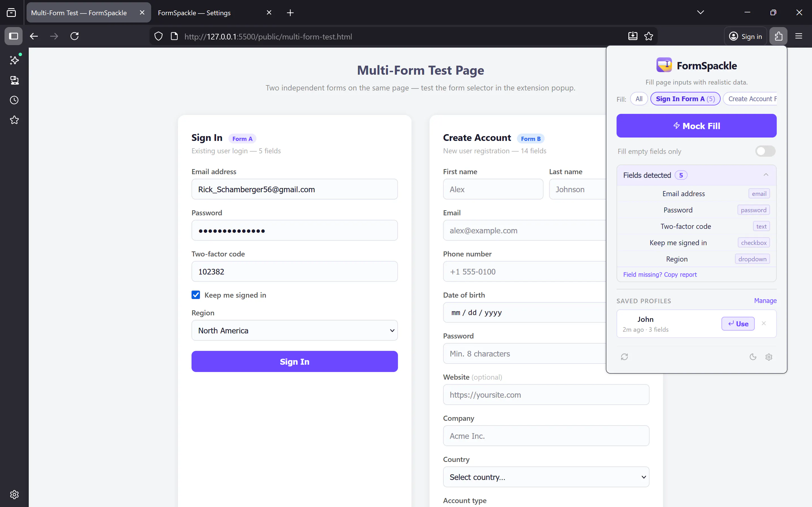Click the First name field
The height and width of the screenshot is (507, 812).
point(493,189)
